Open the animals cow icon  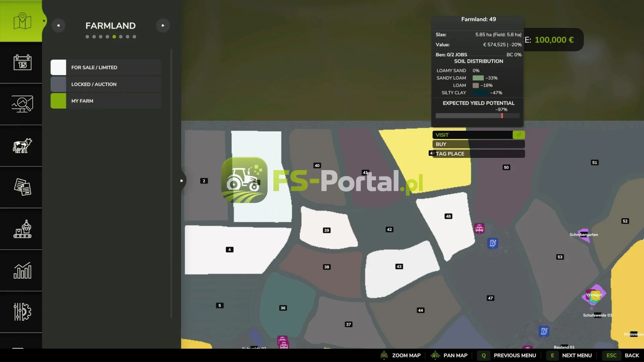22,145
